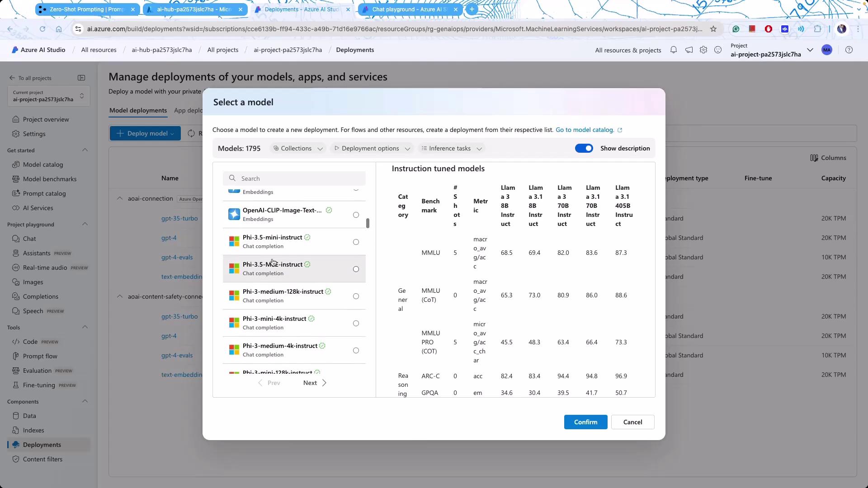Expand the Deployment options dropdown
This screenshot has width=868, height=488.
[x=371, y=148]
